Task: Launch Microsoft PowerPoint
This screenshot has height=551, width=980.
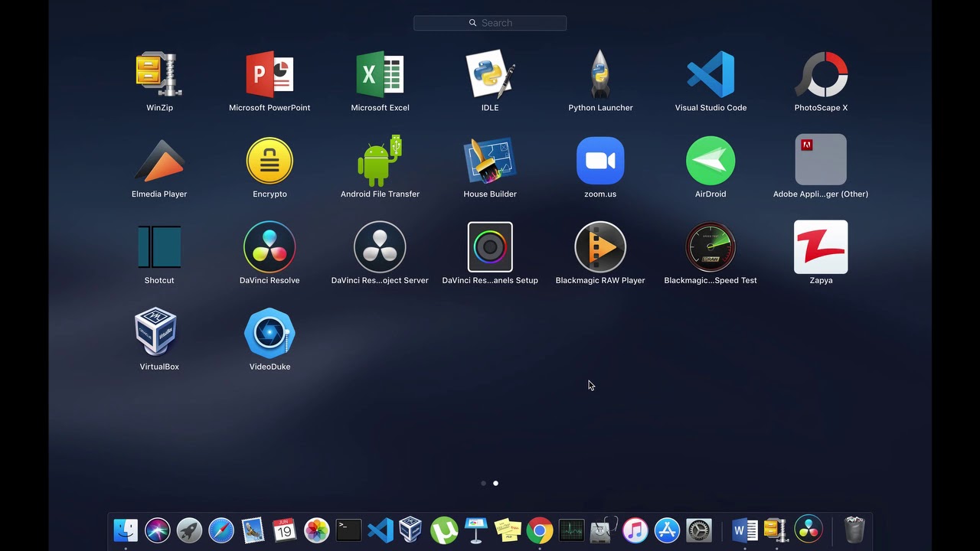Action: coord(269,74)
